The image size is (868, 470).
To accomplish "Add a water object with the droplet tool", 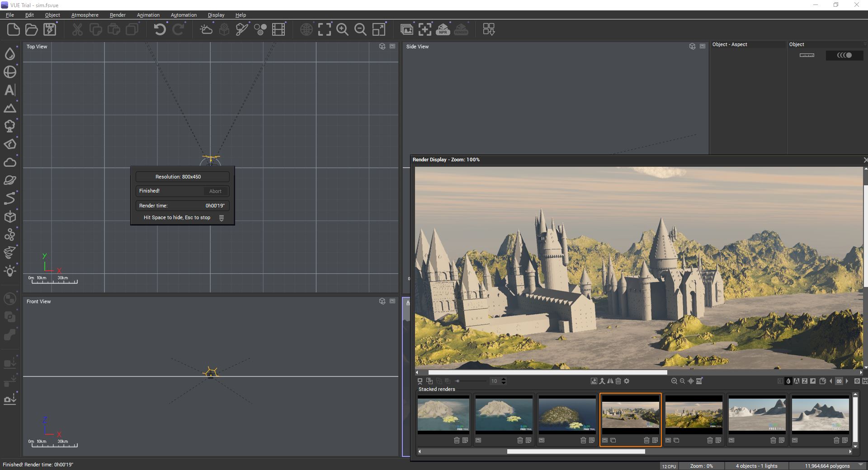I will pyautogui.click(x=10, y=54).
